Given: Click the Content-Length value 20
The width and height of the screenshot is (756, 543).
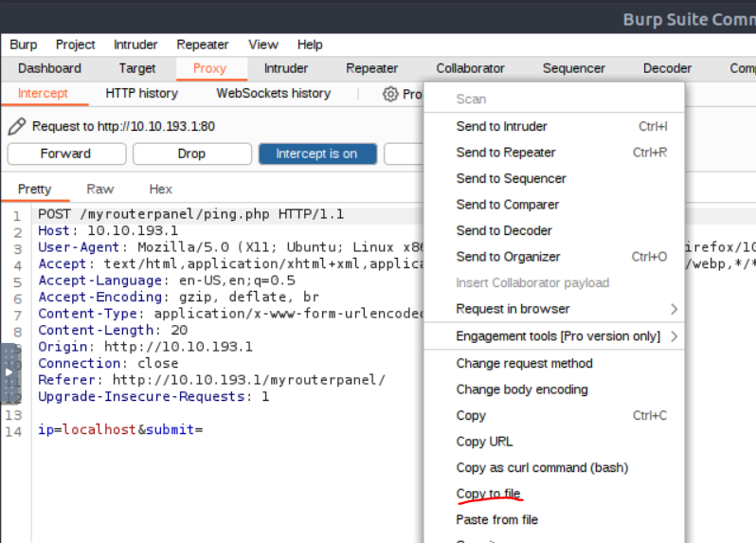Looking at the screenshot, I should tap(179, 331).
